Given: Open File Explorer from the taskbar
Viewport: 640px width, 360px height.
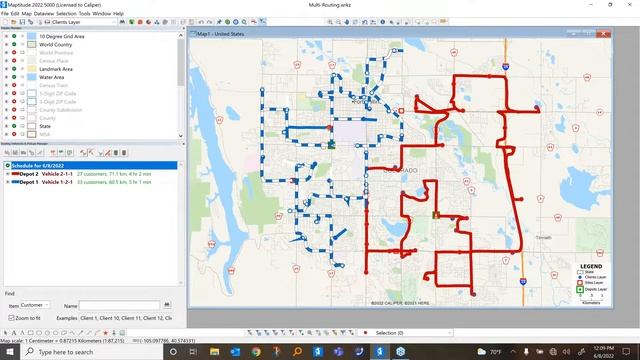Looking at the screenshot, I should click(x=214, y=351).
